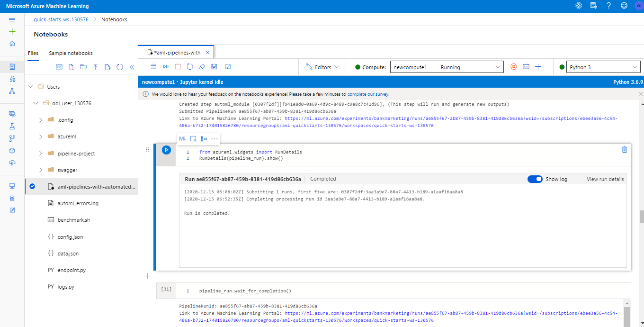Open Models cube sidebar icon
The image size is (644, 327).
click(x=12, y=150)
